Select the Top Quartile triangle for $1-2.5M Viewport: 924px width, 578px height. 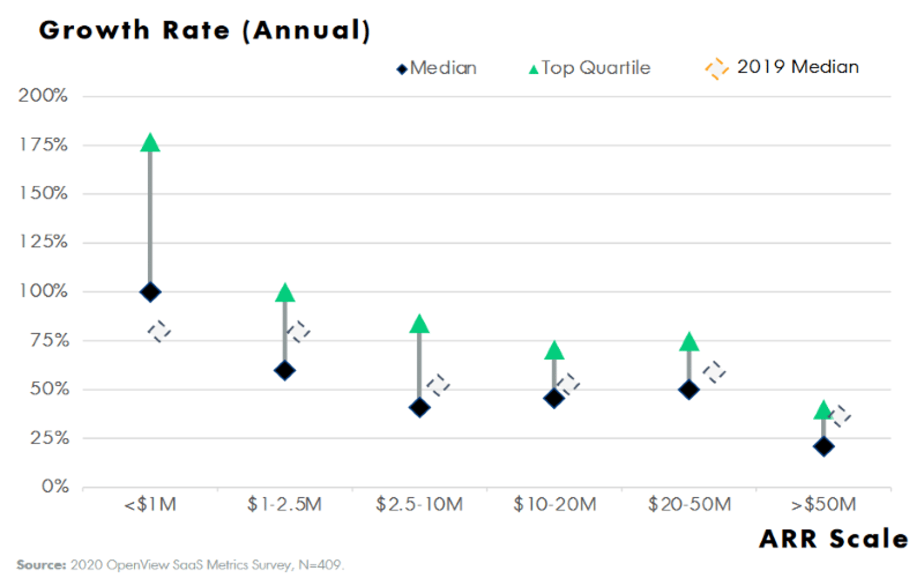284,293
